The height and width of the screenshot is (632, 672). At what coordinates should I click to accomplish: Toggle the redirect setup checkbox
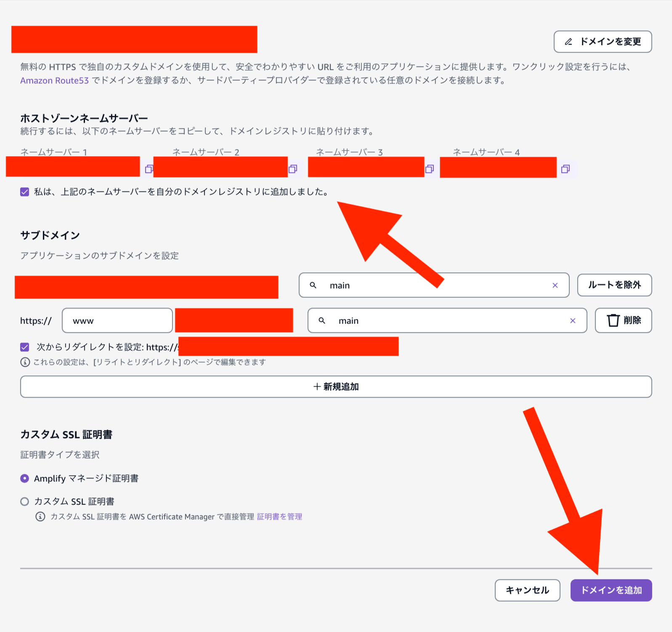tap(25, 347)
